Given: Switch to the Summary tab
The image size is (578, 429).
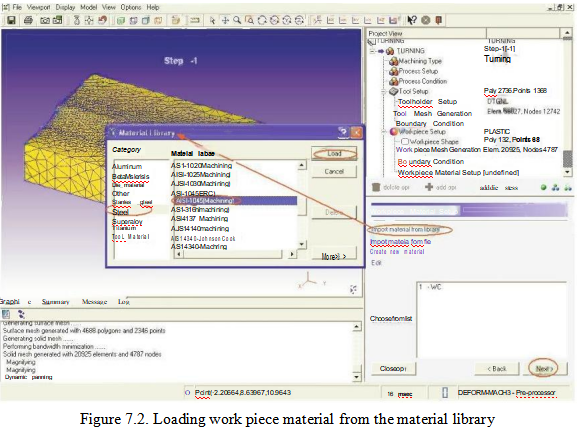Looking at the screenshot, I should click(55, 301).
